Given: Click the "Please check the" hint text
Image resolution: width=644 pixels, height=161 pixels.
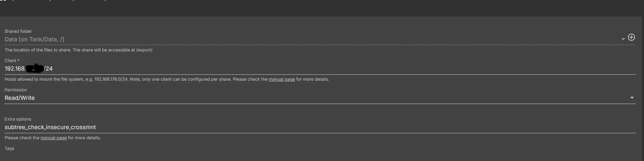Looking at the screenshot, I should pyautogui.click(x=22, y=138).
